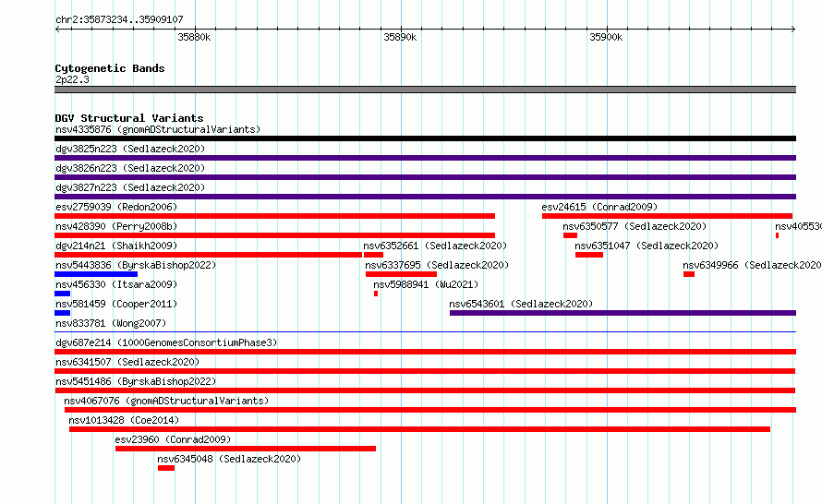Click the Cytogenetic Bands track title
The width and height of the screenshot is (822, 504).
pyautogui.click(x=110, y=68)
